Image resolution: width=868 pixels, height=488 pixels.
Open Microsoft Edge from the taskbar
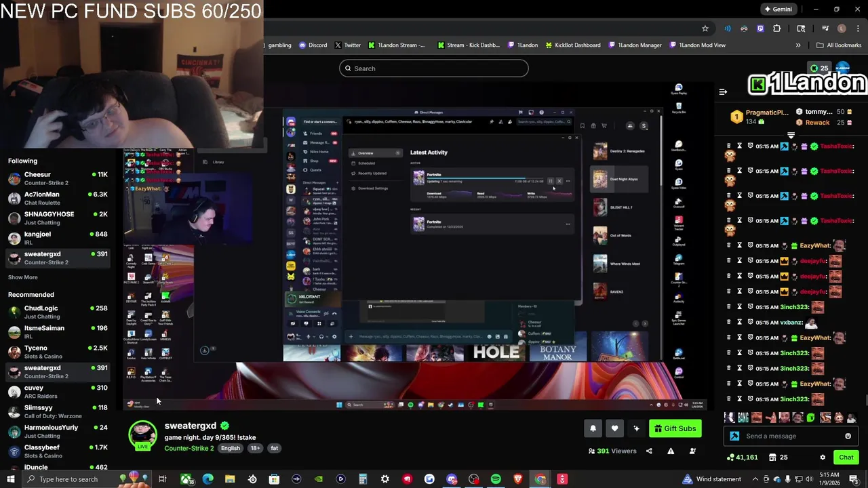tap(208, 479)
